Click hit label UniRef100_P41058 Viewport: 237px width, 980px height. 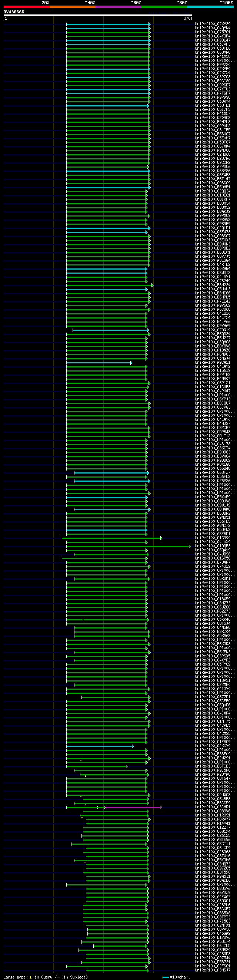(x=213, y=57)
